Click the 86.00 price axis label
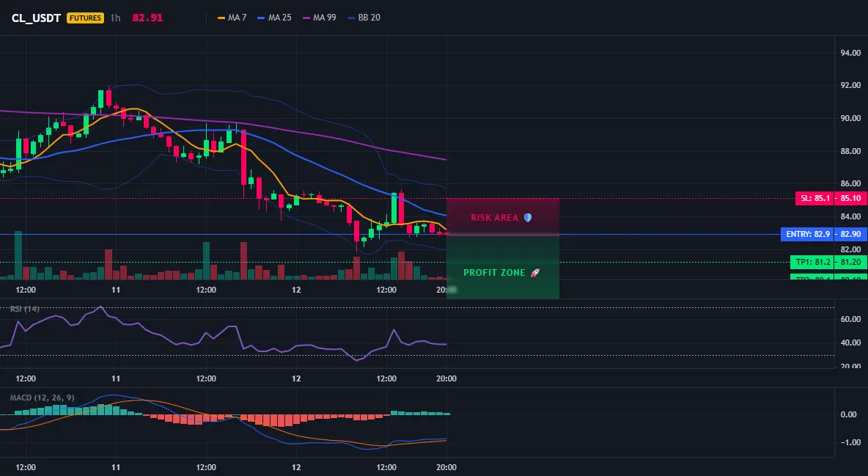The width and height of the screenshot is (868, 476). pyautogui.click(x=851, y=183)
